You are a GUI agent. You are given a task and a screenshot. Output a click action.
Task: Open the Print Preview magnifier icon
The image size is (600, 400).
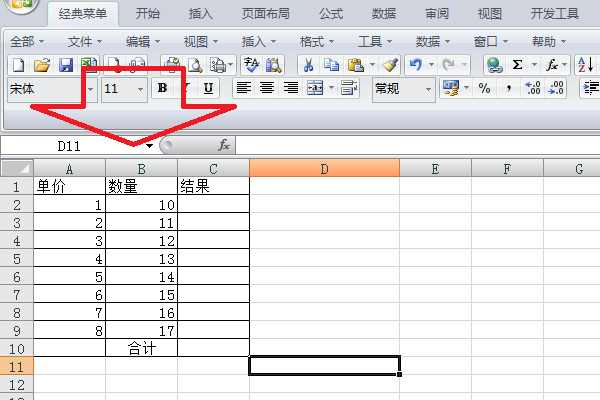(x=195, y=65)
